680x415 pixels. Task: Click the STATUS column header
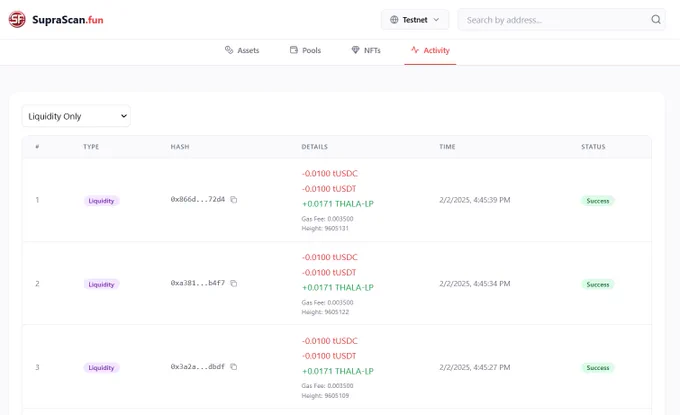pos(593,147)
